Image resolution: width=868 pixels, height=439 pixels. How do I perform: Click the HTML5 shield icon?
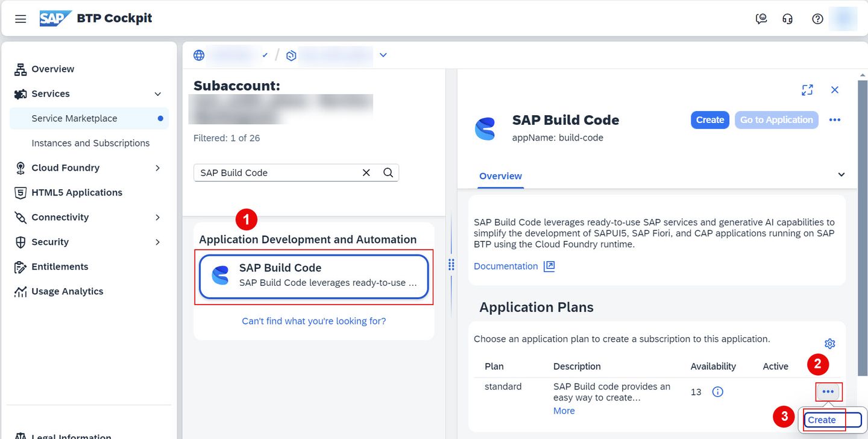pyautogui.click(x=20, y=193)
